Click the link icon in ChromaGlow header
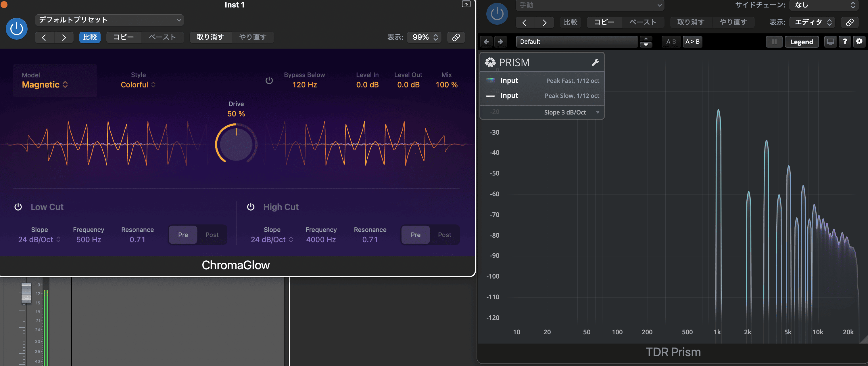The image size is (868, 366). tap(456, 37)
